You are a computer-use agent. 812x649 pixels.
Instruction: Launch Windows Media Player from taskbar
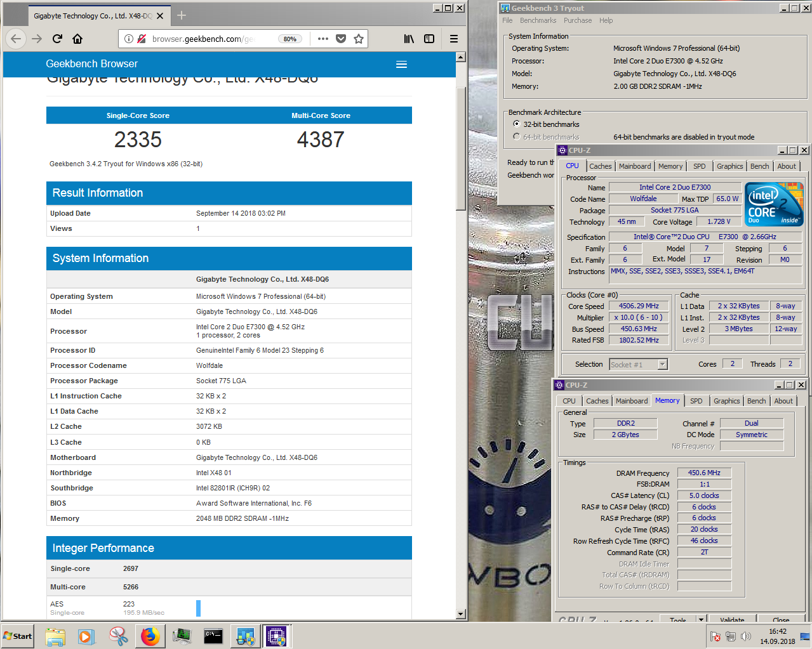[87, 636]
